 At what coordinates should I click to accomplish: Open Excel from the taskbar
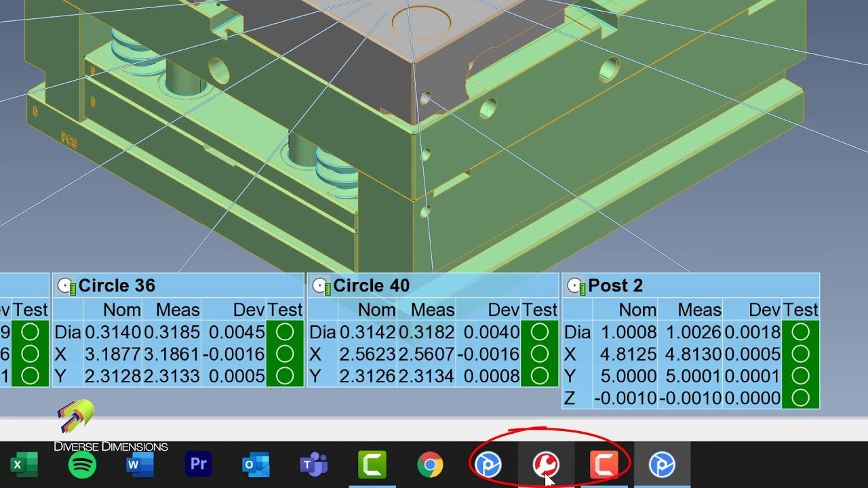(24, 465)
